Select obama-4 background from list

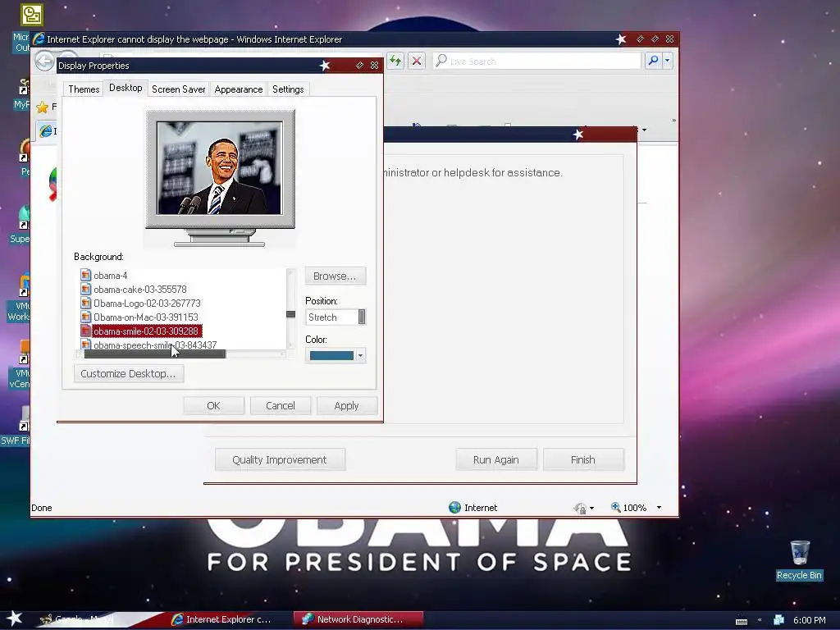111,276
